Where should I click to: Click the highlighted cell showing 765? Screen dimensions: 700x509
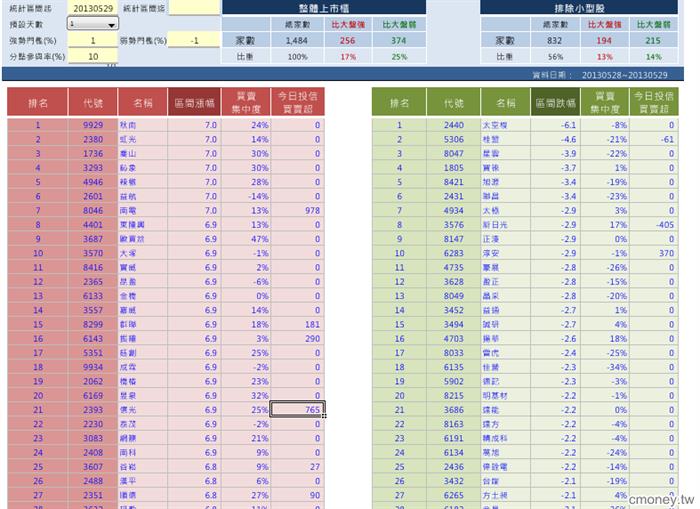tap(298, 409)
